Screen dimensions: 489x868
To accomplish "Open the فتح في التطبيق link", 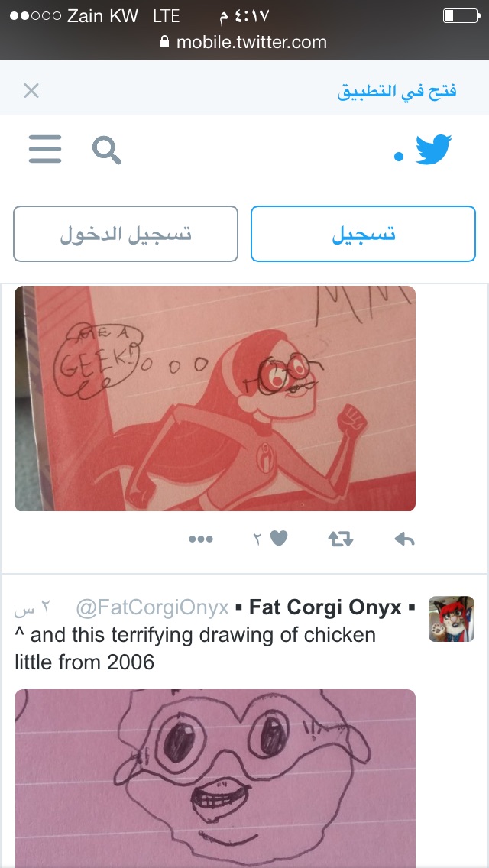I will [397, 91].
